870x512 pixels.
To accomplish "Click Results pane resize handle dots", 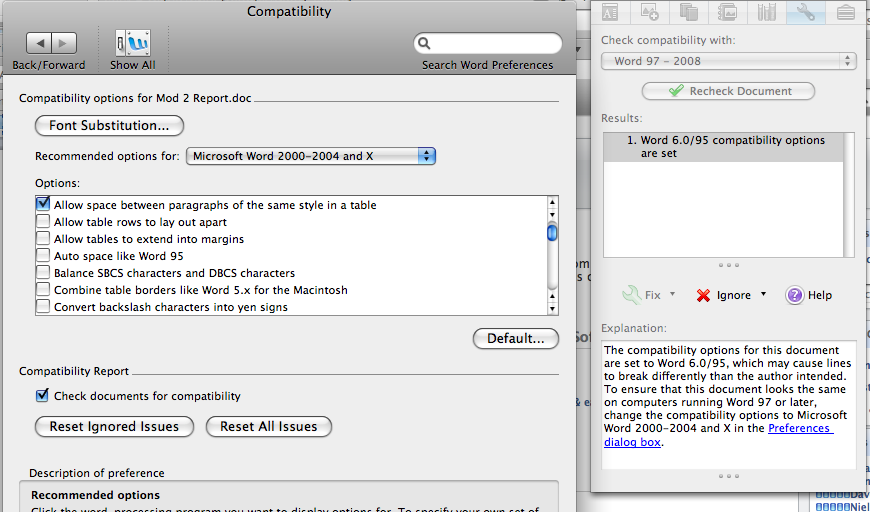I will (729, 265).
